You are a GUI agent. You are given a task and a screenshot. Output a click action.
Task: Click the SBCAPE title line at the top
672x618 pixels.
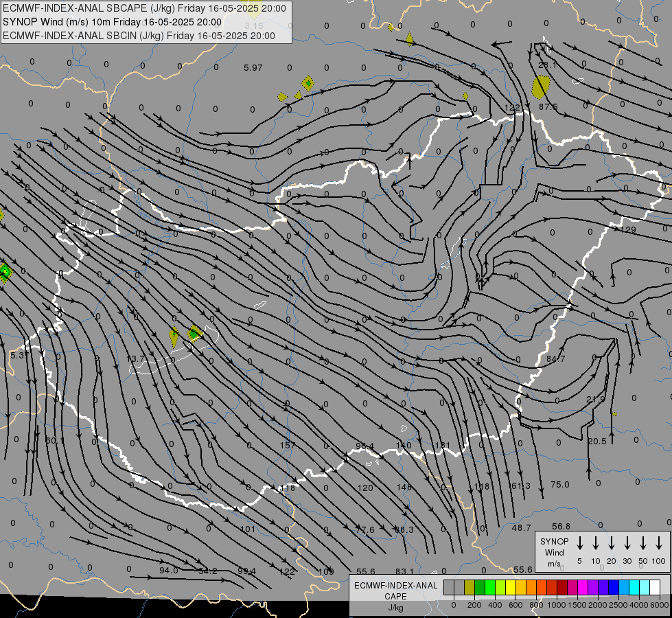tap(144, 8)
